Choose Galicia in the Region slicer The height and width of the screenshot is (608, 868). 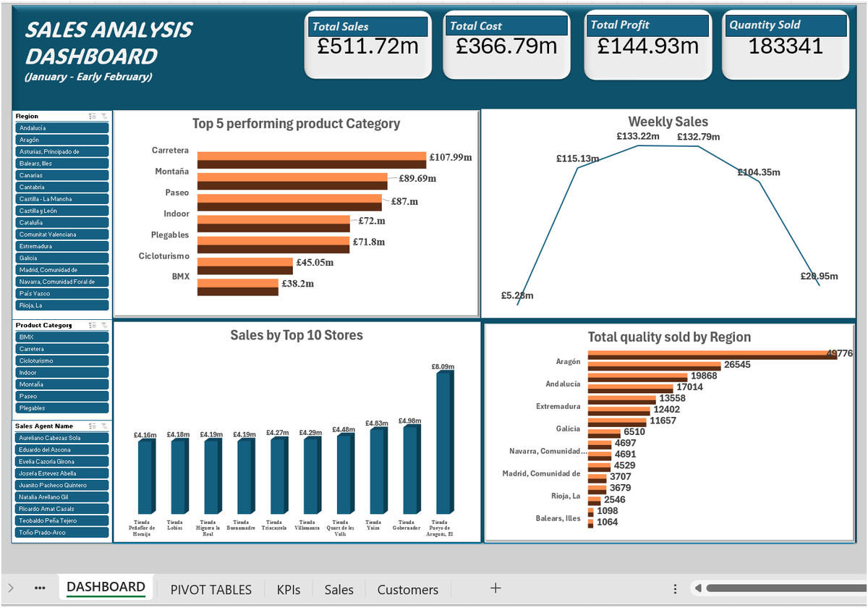[61, 258]
